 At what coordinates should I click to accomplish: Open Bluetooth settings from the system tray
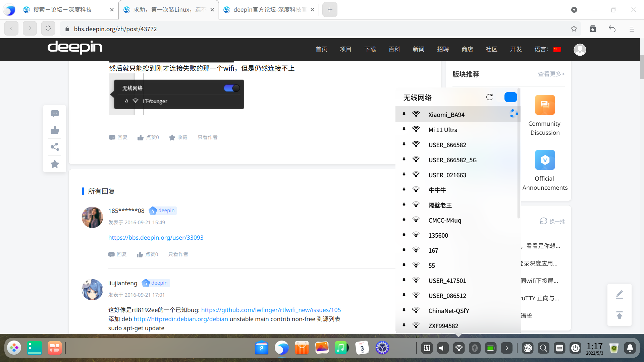click(x=475, y=348)
